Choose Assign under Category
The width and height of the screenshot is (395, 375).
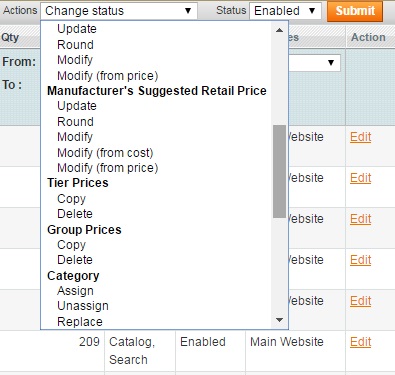coord(75,291)
